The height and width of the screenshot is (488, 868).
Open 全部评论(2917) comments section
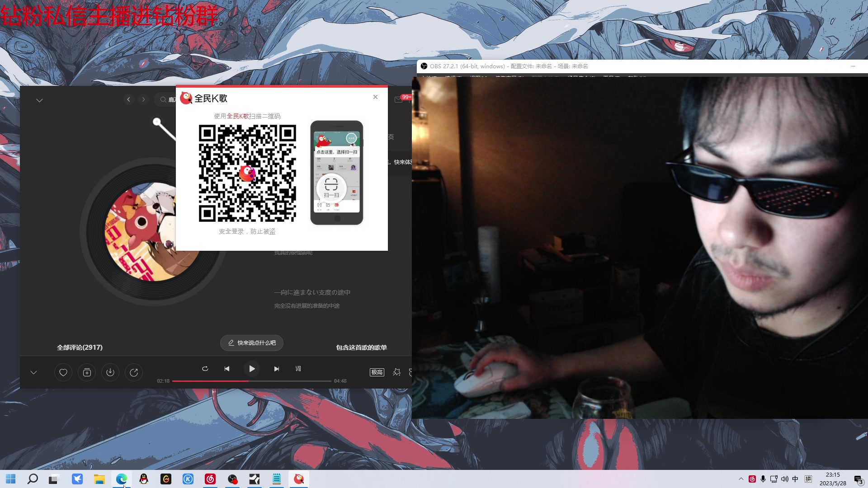80,347
